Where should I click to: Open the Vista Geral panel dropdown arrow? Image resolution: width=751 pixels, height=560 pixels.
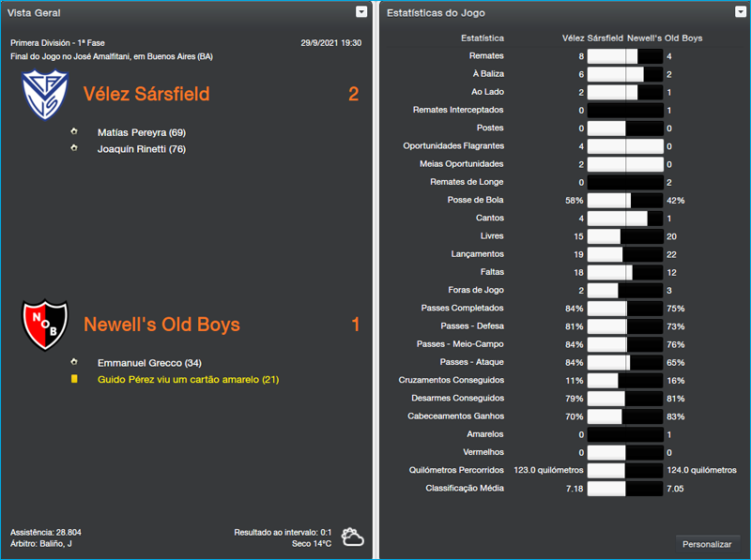coord(361,12)
